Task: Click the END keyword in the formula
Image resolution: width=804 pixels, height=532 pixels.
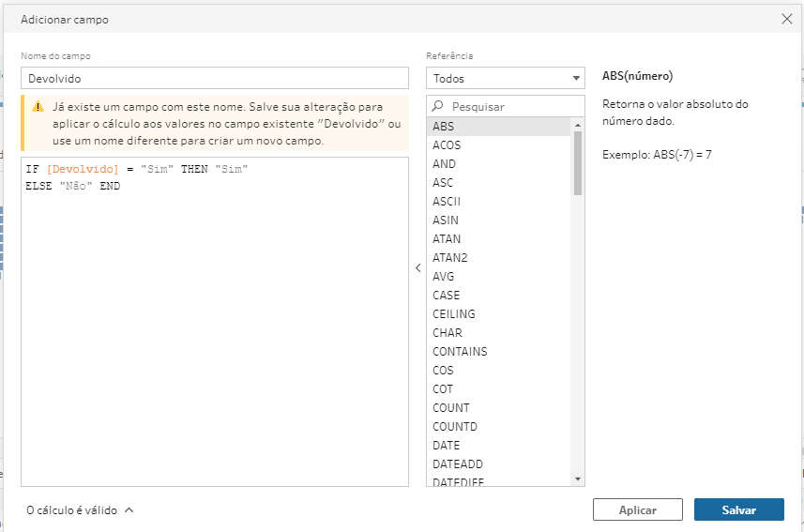Action: (110, 186)
